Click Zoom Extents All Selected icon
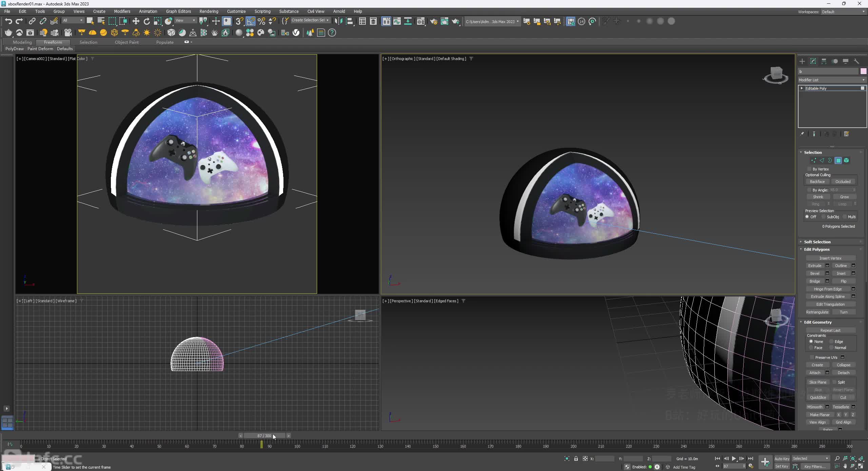Screen dimensions: 868x471 (x=861, y=458)
